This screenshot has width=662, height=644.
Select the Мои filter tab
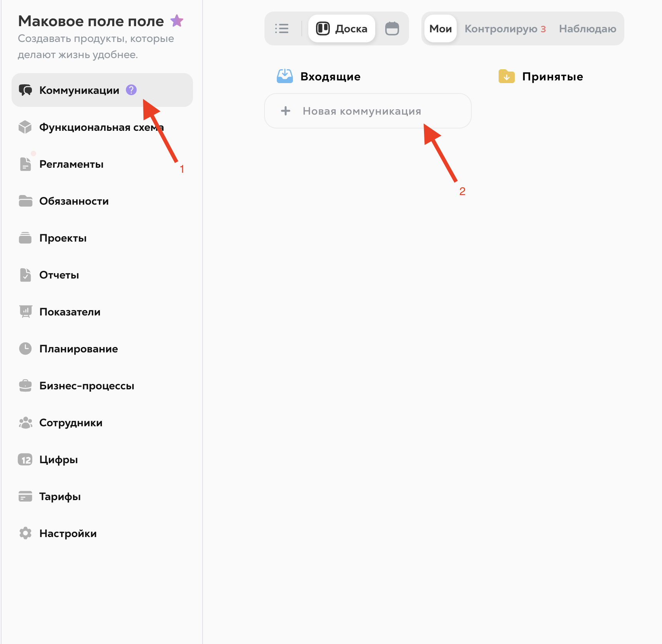(440, 28)
